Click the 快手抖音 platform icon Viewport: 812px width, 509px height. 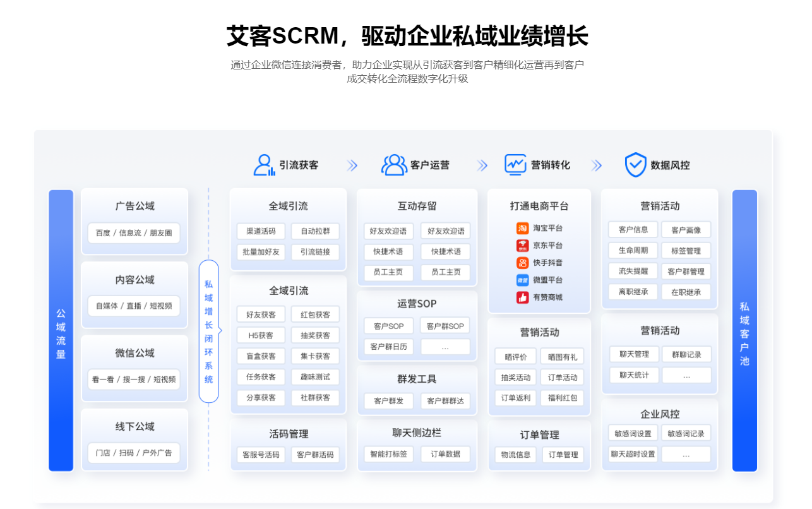[522, 263]
